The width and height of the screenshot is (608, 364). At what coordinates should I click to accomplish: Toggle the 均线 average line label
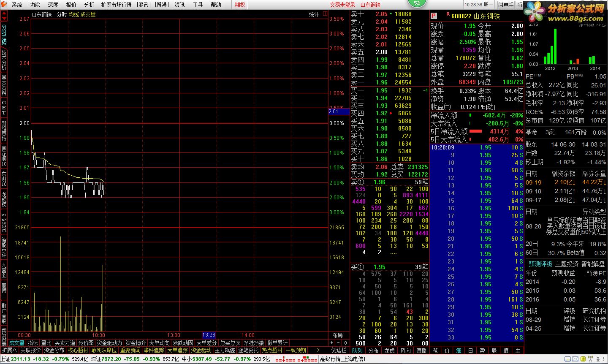click(73, 14)
